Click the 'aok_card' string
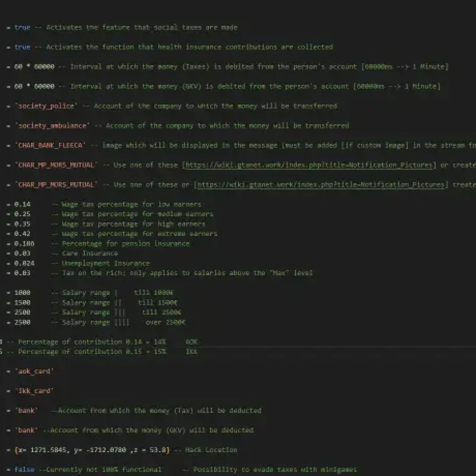Viewport: 476px width, 476px height. 34,371
